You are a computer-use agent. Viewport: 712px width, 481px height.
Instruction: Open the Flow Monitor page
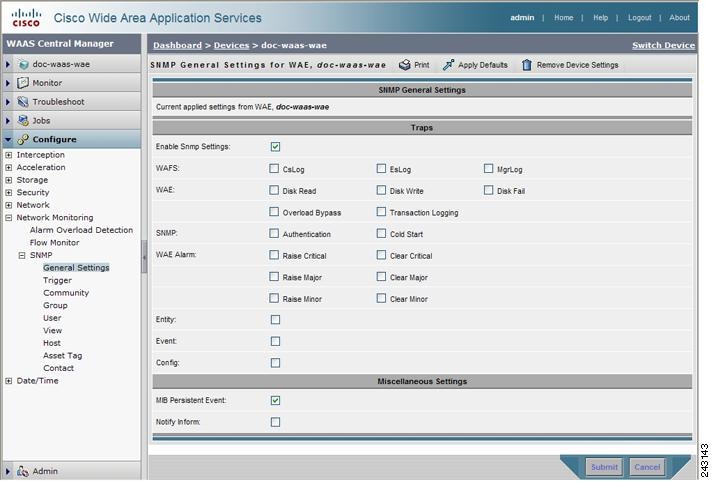pos(54,243)
